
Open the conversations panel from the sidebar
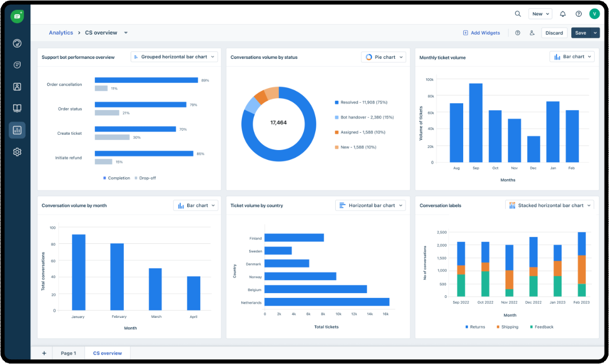[x=17, y=65]
